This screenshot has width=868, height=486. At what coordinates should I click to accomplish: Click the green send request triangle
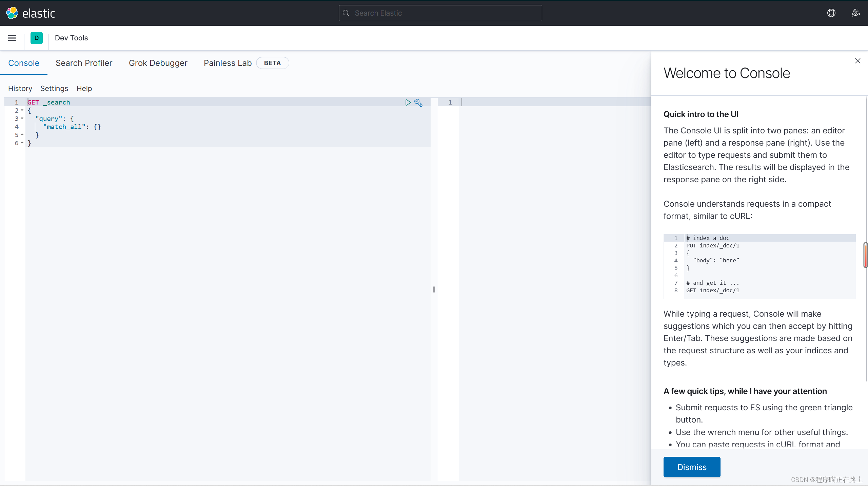pyautogui.click(x=408, y=102)
